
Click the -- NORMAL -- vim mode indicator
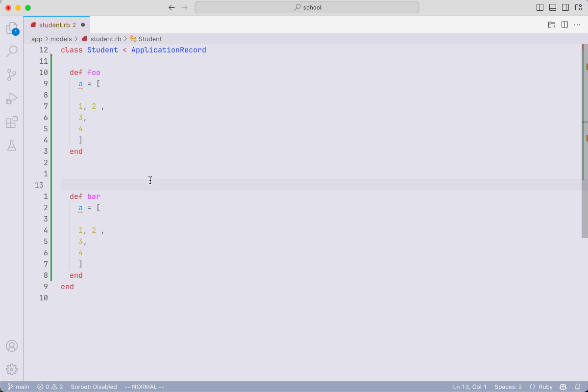[x=145, y=387]
